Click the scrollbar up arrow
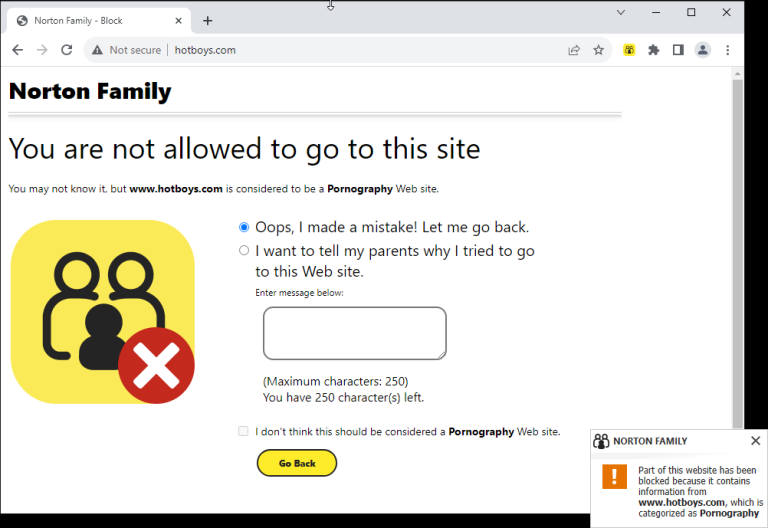 pos(737,74)
